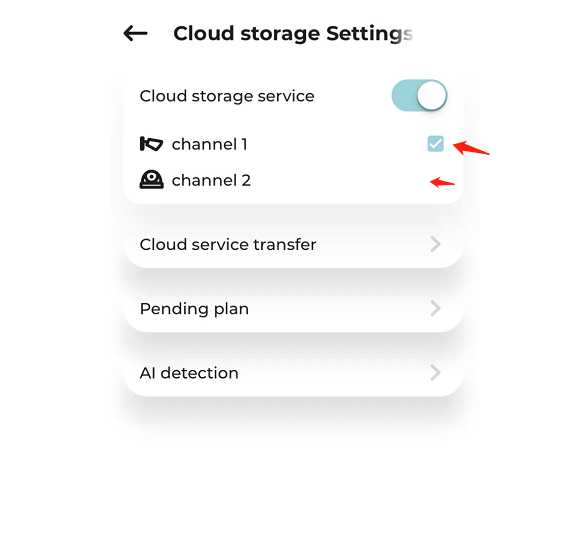The image size is (565, 533).
Task: Click the red arrow beside channel 2
Action: (442, 182)
